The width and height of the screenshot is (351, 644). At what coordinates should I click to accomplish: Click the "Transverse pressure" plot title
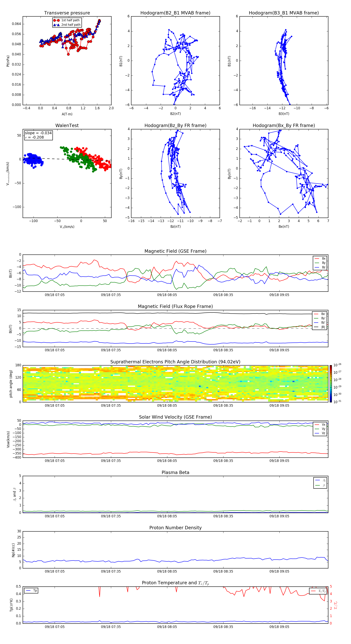tap(67, 13)
